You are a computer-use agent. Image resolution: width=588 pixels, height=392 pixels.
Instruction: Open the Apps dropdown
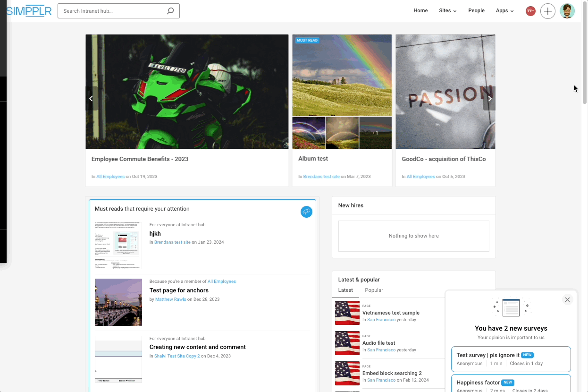504,10
